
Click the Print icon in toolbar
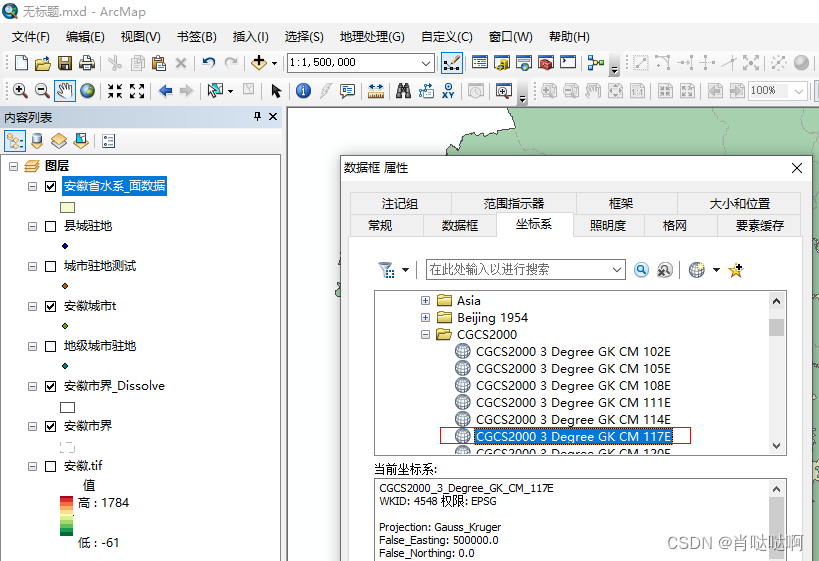87,63
